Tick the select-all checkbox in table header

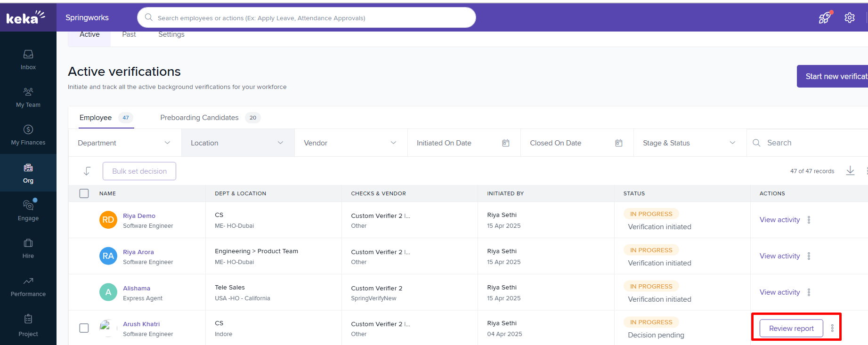84,193
